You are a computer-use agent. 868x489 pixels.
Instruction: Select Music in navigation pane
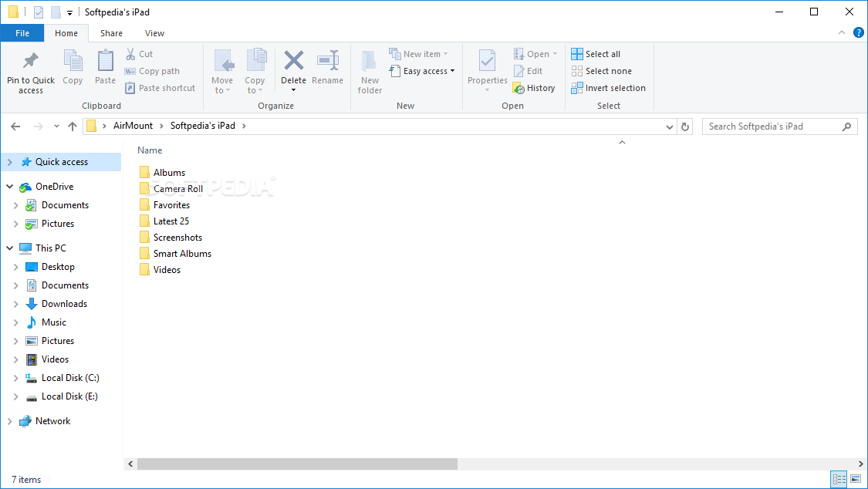pyautogui.click(x=54, y=322)
